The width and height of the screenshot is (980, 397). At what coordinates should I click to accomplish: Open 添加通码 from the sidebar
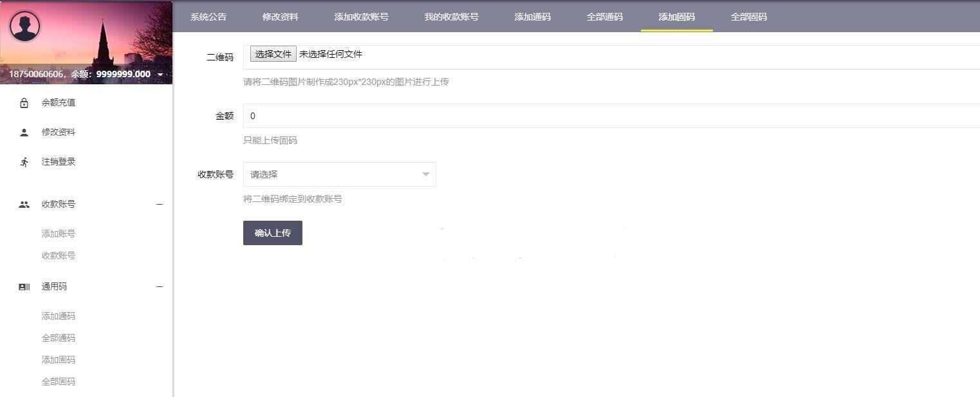tap(59, 315)
